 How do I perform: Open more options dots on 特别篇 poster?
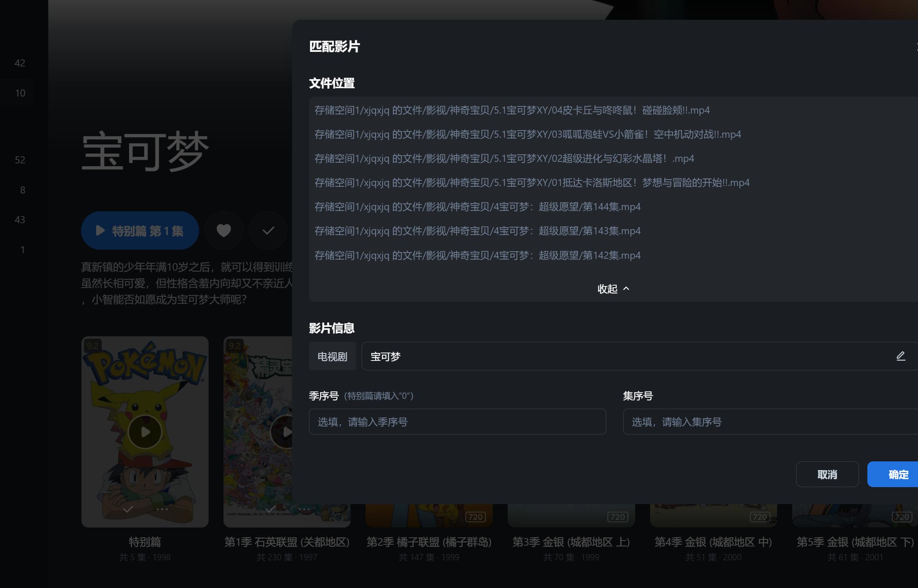[x=162, y=509]
